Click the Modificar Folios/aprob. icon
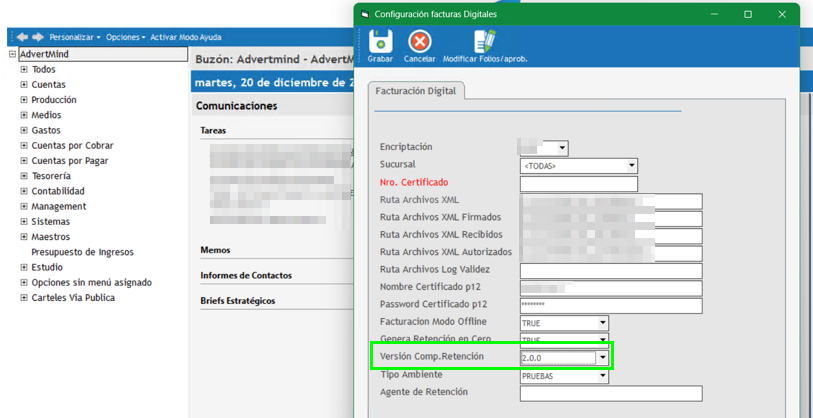 [x=484, y=41]
